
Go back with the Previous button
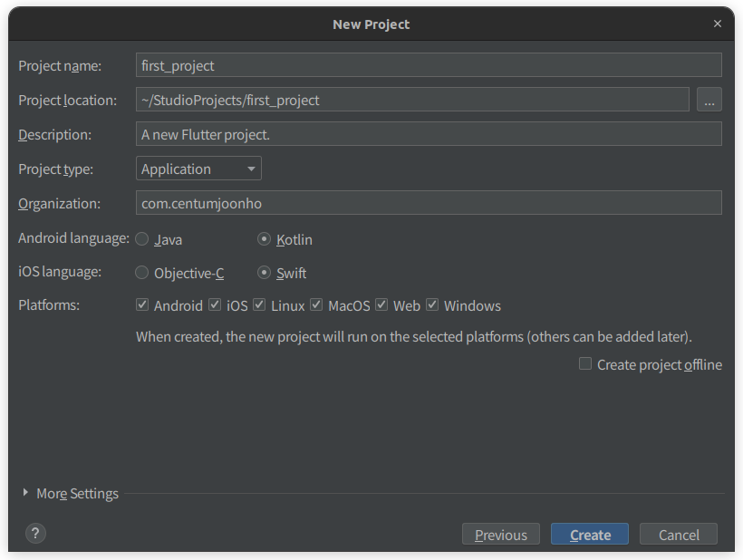[x=501, y=534]
